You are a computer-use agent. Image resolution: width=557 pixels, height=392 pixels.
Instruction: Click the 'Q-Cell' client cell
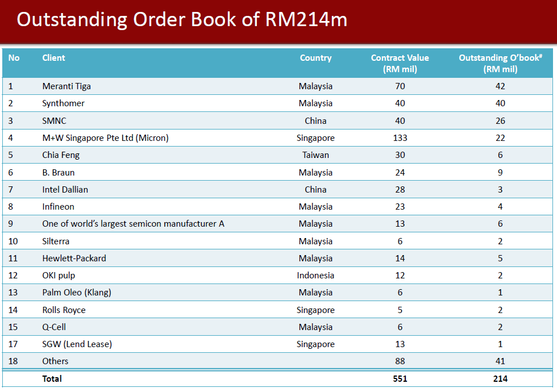54,327
